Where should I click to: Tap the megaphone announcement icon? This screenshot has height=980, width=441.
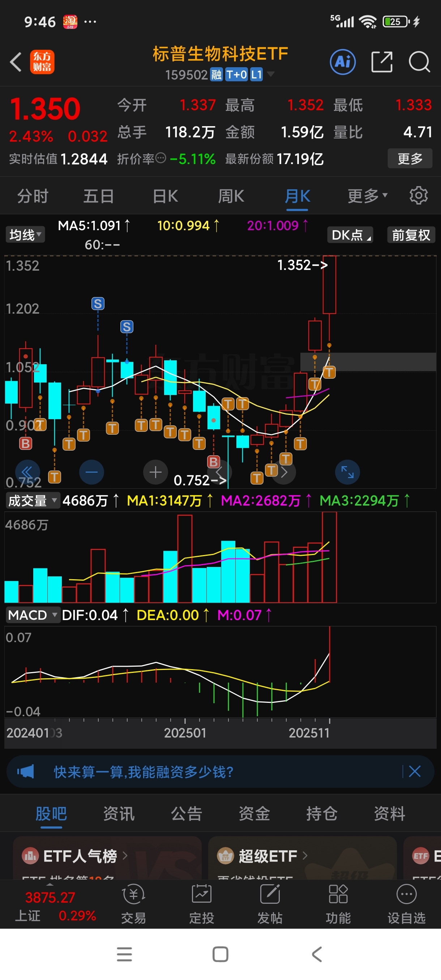(26, 771)
